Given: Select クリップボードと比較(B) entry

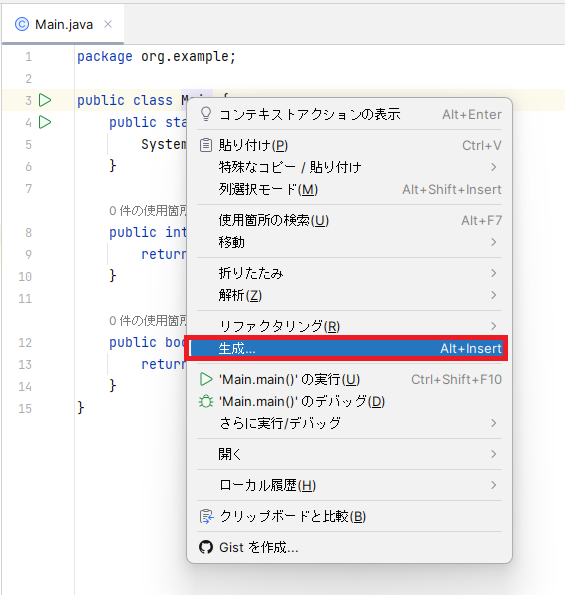Looking at the screenshot, I should click(x=349, y=516).
